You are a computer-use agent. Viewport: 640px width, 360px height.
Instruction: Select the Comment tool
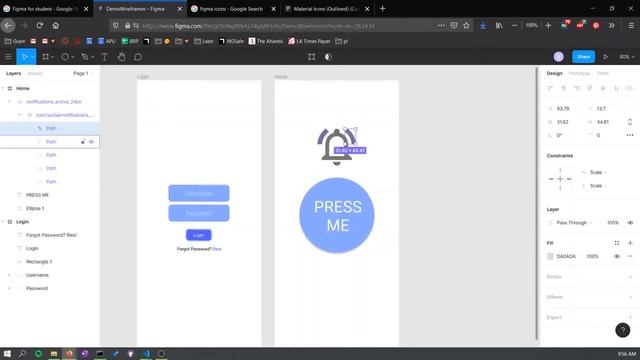(x=138, y=57)
